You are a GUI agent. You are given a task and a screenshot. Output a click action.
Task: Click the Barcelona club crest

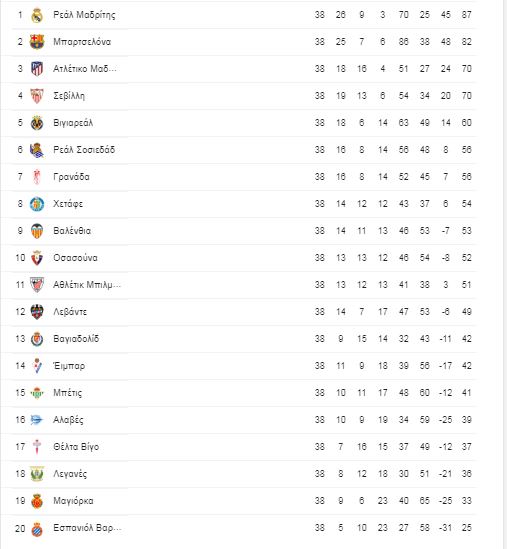pyautogui.click(x=37, y=42)
